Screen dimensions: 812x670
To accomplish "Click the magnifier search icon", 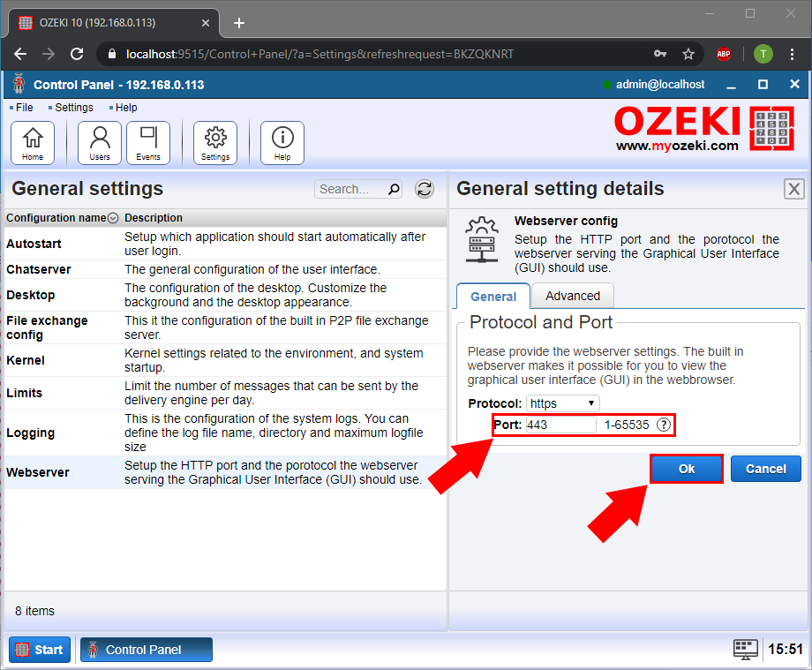I will tap(394, 189).
